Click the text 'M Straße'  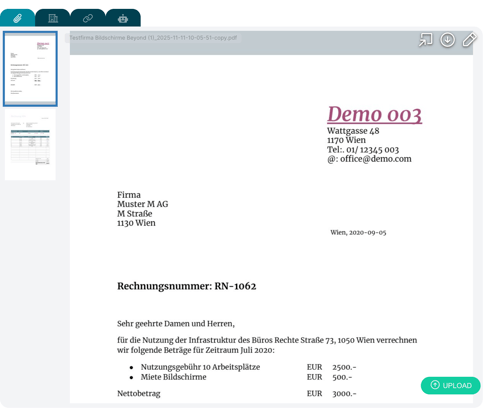[x=135, y=214]
